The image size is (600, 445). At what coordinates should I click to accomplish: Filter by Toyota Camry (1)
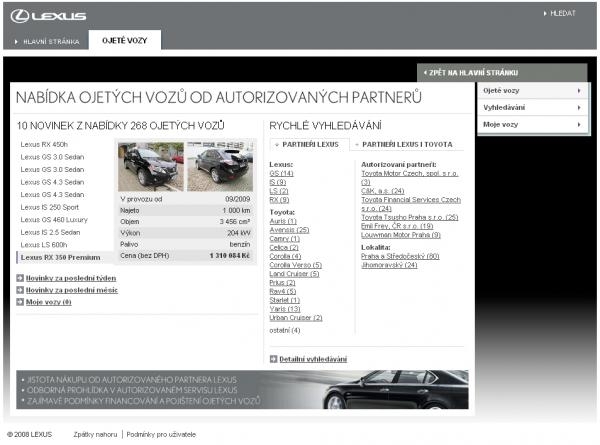click(284, 239)
